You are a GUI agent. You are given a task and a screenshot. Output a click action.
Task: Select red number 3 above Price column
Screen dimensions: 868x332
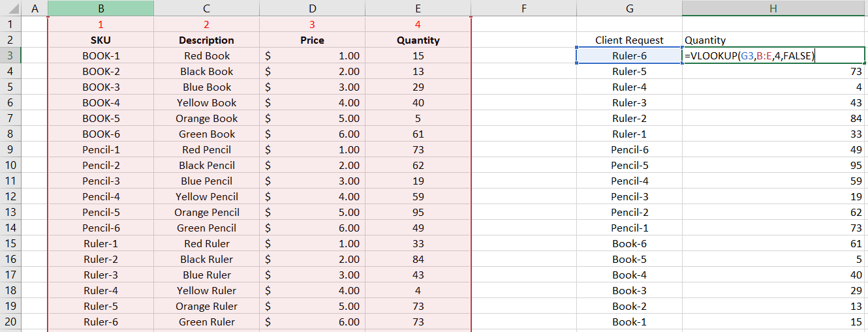pos(313,25)
